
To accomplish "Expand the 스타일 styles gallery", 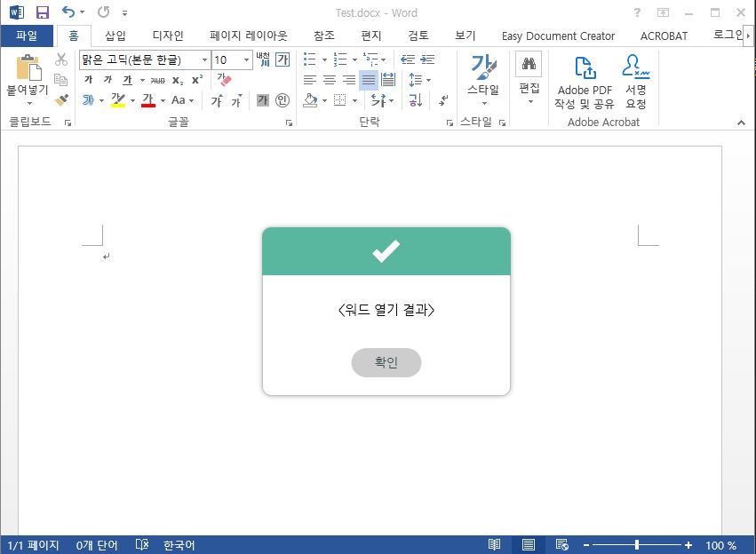I will click(x=484, y=103).
